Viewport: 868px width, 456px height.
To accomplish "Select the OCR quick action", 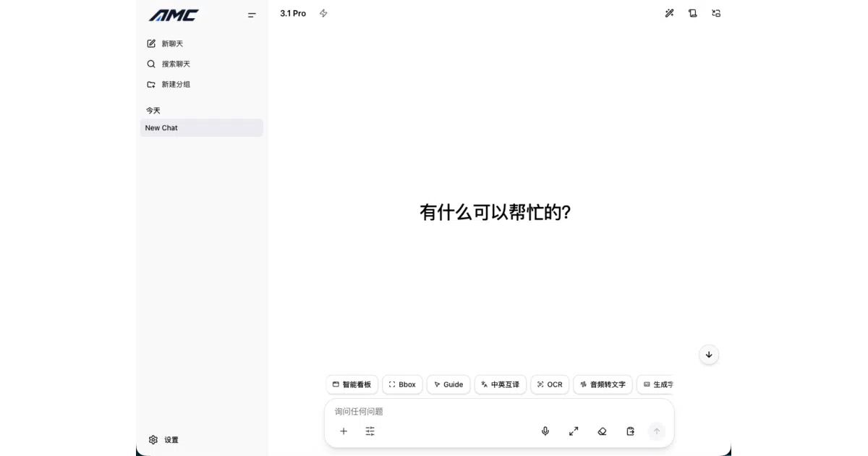I will pos(550,384).
